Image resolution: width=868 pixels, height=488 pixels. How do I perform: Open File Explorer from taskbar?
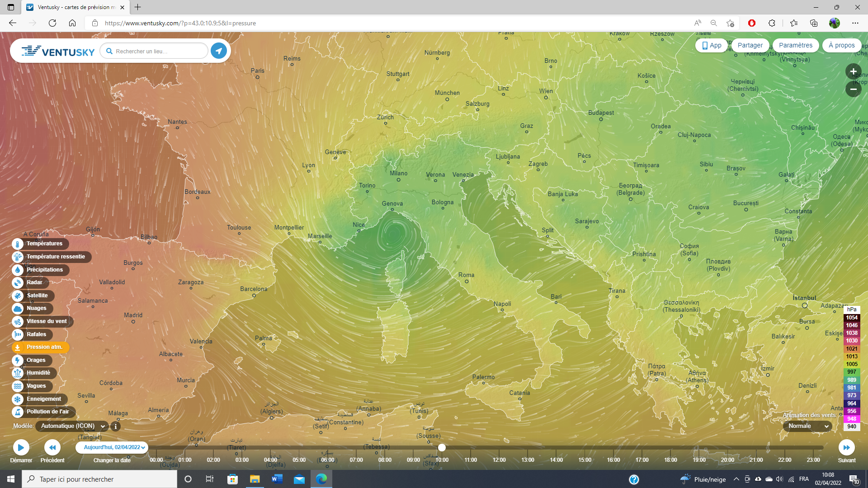pos(255,479)
